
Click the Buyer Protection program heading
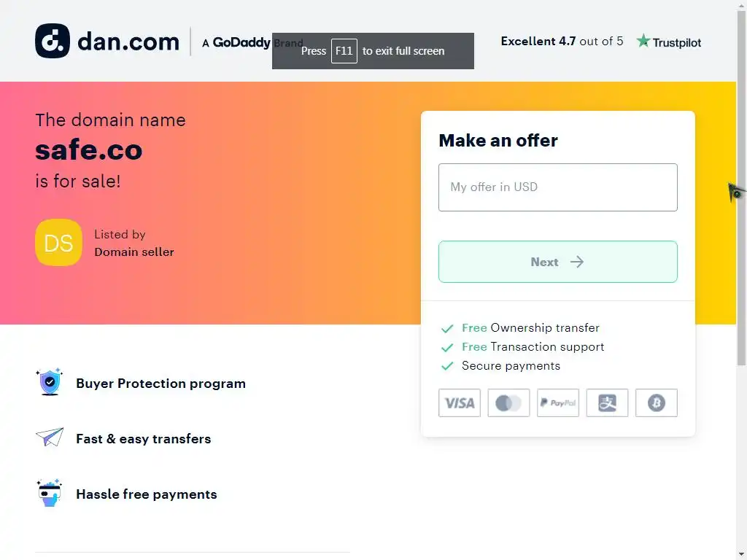(x=160, y=384)
